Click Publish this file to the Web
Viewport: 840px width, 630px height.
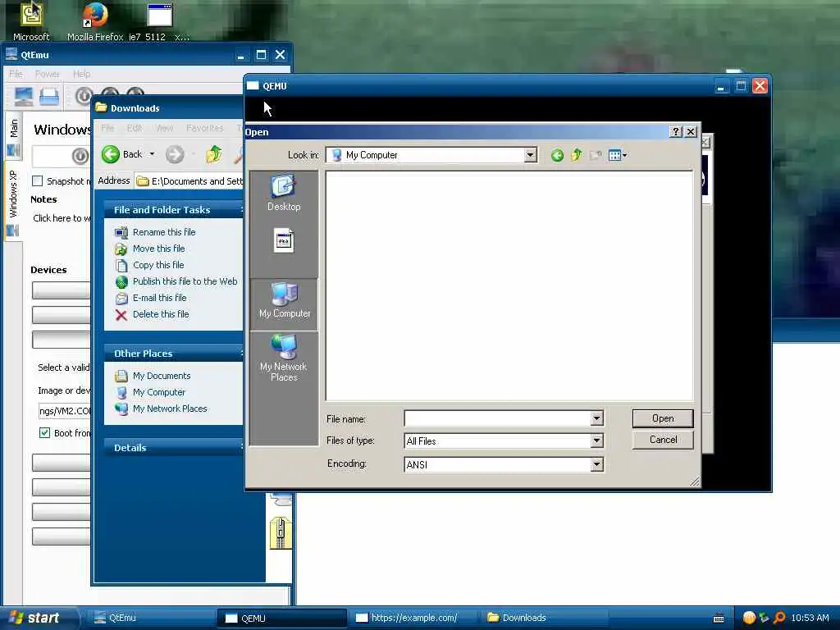(185, 281)
